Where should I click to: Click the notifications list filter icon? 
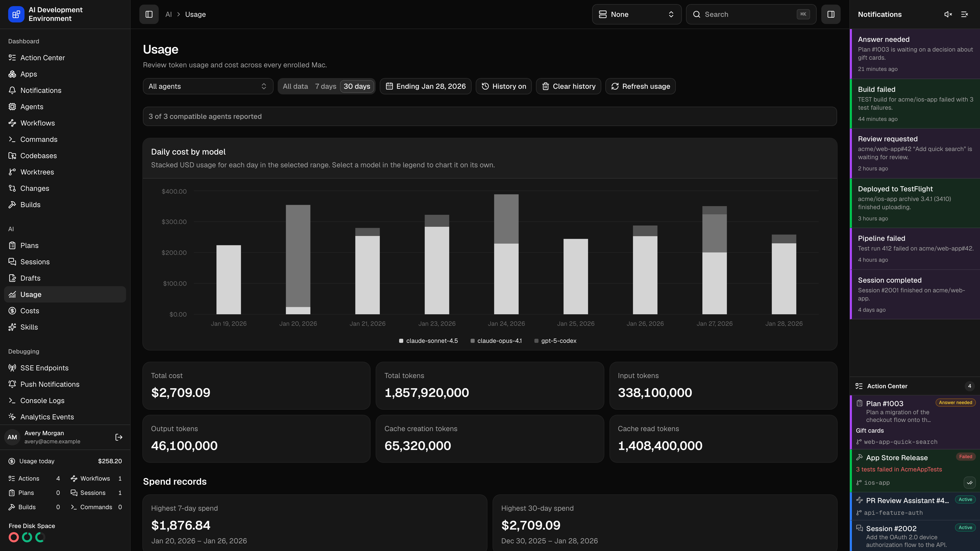click(x=964, y=15)
